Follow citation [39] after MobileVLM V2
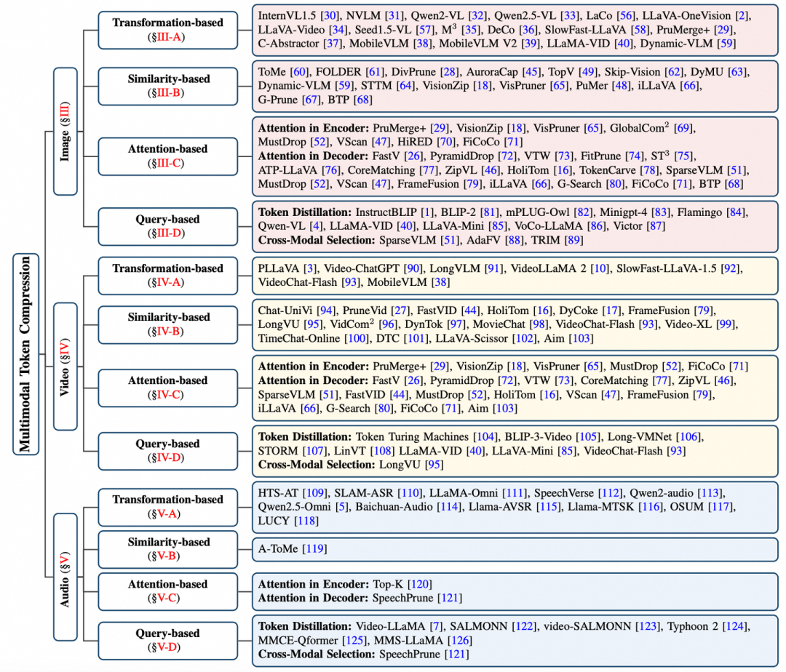Viewport: 786px width, 672px height. pos(531,44)
